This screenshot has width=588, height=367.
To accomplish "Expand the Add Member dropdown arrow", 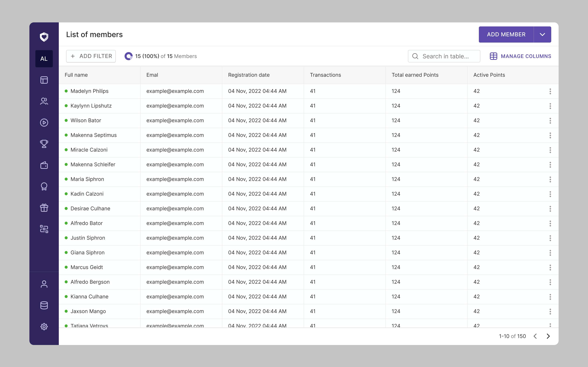I will (542, 34).
